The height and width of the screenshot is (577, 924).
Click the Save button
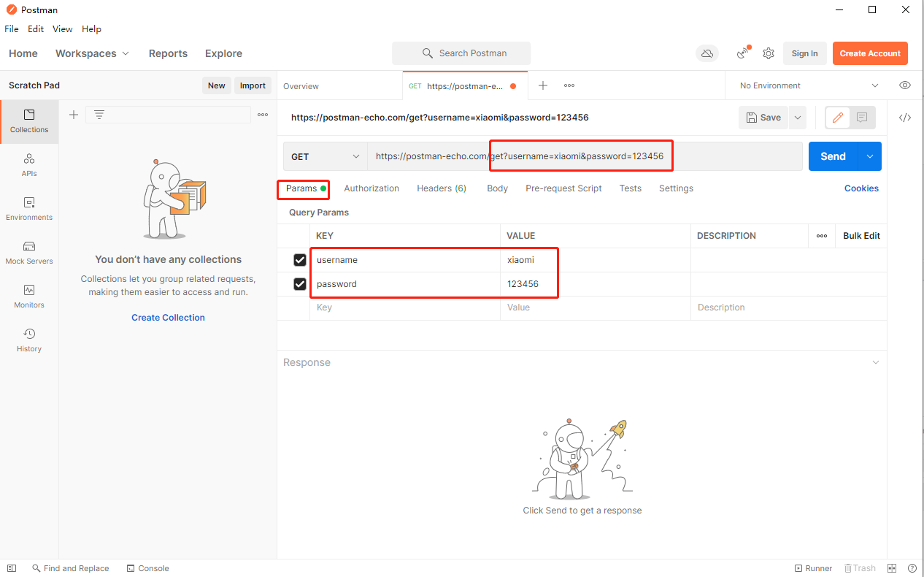click(763, 118)
